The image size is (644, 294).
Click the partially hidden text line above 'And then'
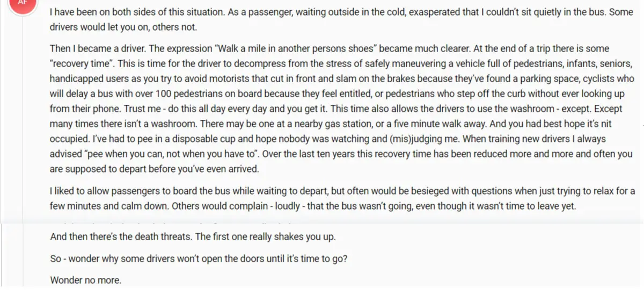point(177,221)
